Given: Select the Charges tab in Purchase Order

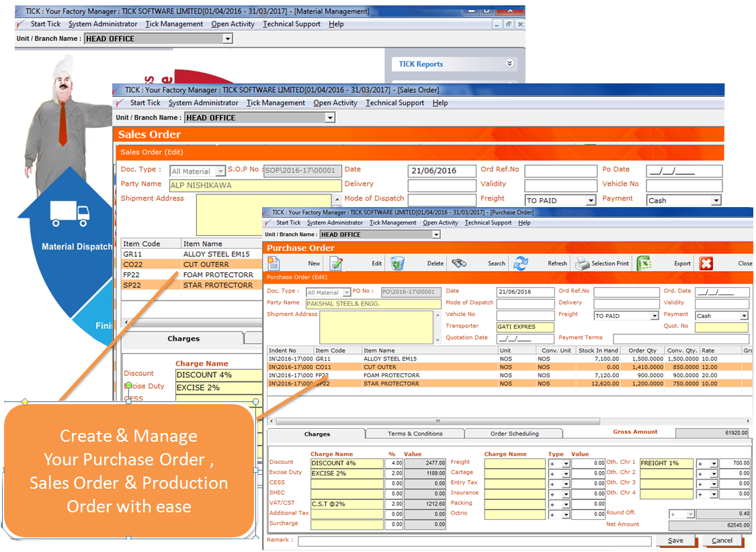Looking at the screenshot, I should pyautogui.click(x=317, y=434).
